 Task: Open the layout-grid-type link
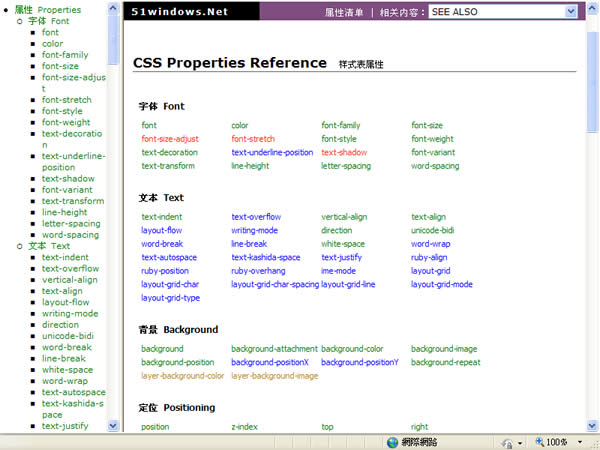point(170,298)
